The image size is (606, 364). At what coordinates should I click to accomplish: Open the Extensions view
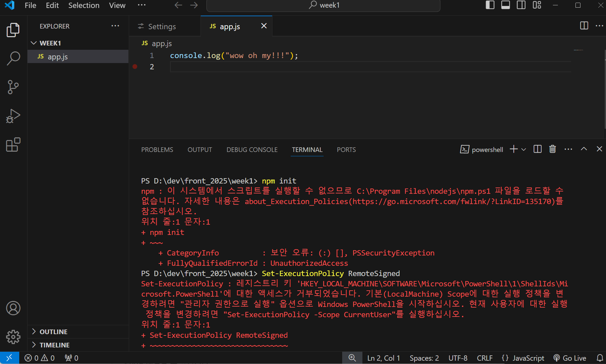point(13,145)
